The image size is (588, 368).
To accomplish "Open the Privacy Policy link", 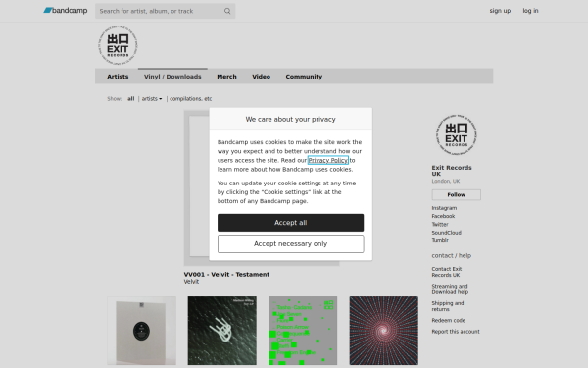I will 327,160.
